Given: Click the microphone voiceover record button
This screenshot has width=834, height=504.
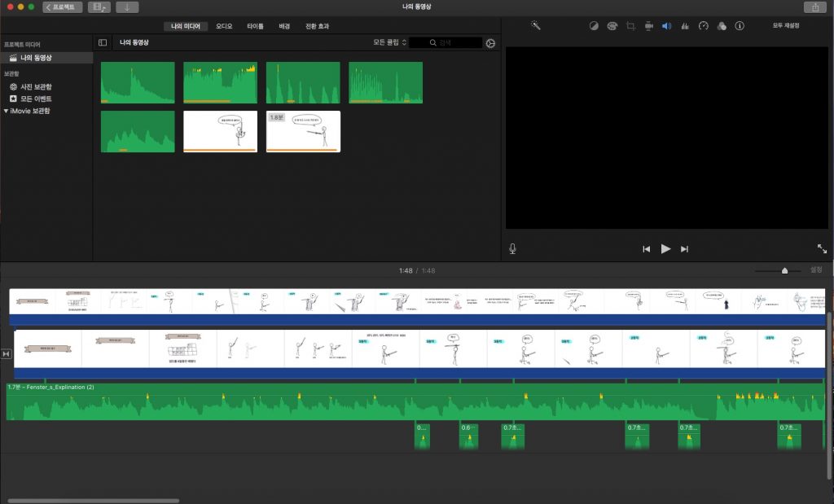Looking at the screenshot, I should coord(513,249).
